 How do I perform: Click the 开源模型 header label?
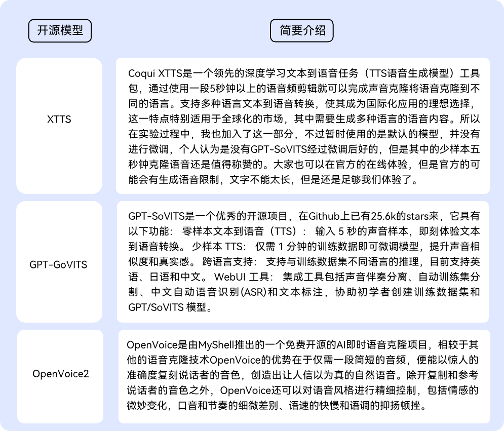click(60, 30)
